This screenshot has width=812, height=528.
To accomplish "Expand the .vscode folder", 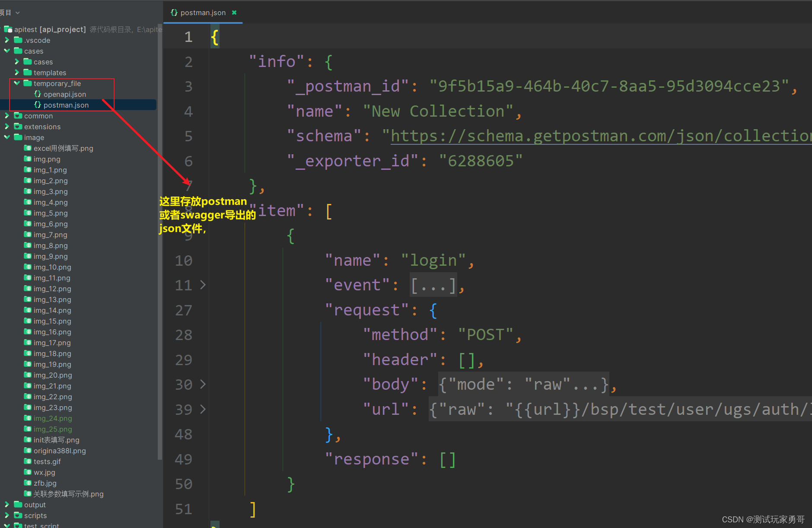I will coord(7,40).
